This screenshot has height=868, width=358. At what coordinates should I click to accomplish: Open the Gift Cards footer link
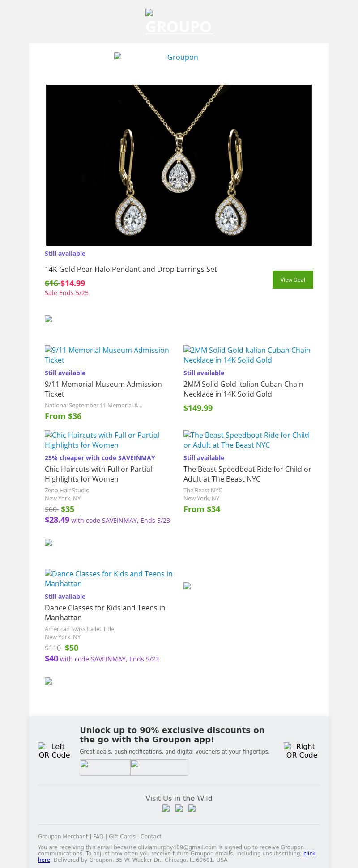click(122, 836)
